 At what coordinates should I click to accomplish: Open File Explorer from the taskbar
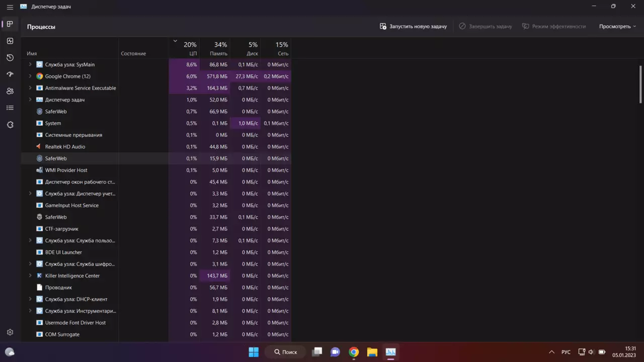[x=372, y=352]
